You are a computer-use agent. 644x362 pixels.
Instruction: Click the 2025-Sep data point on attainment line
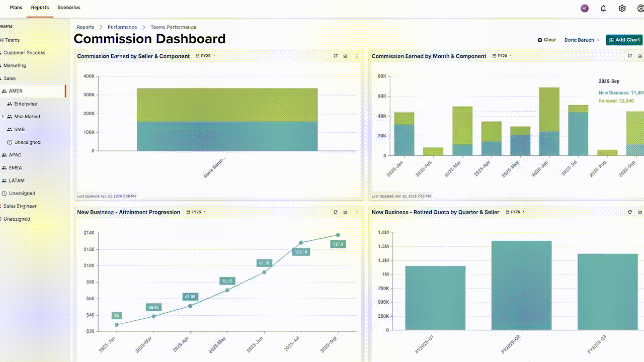(338, 235)
